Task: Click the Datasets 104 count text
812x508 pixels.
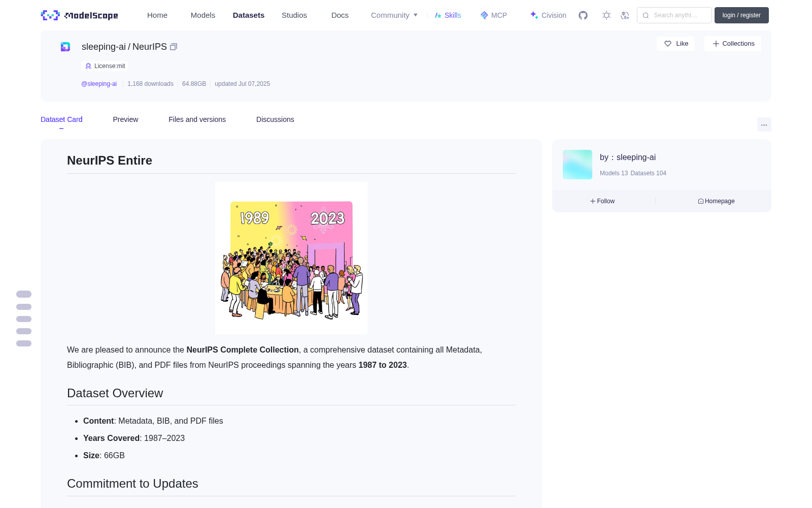Action: point(648,173)
